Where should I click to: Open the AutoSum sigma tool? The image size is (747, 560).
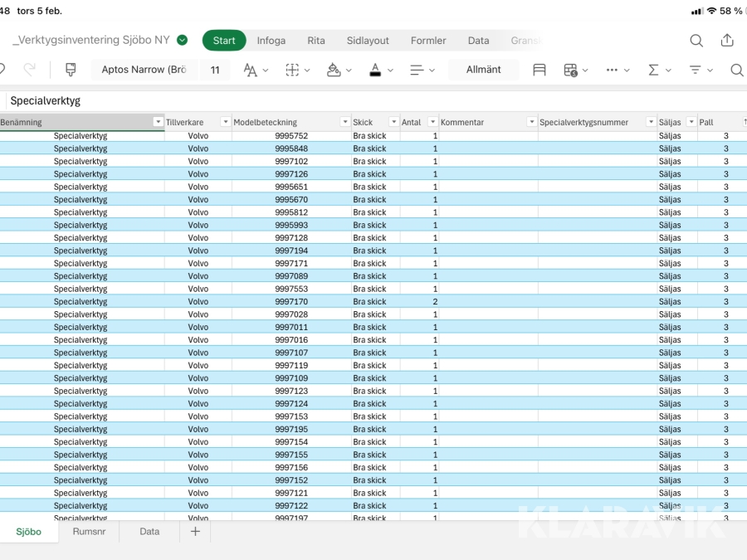click(654, 70)
